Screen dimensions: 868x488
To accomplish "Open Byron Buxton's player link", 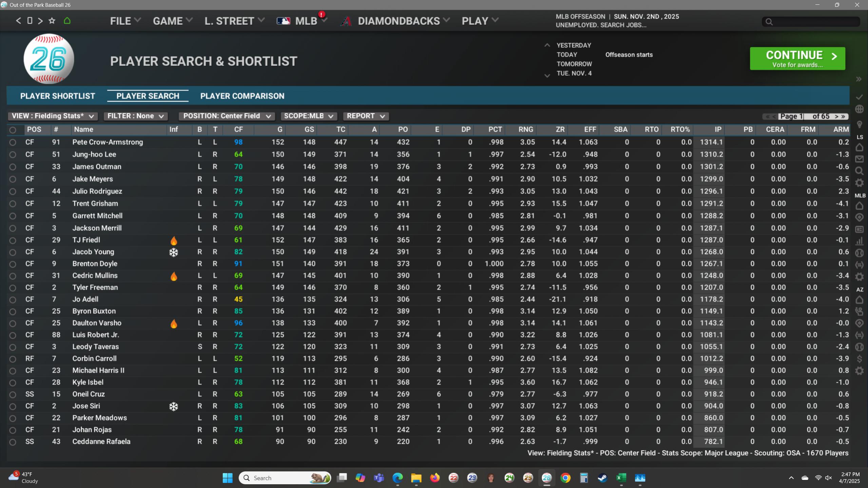I will point(94,311).
